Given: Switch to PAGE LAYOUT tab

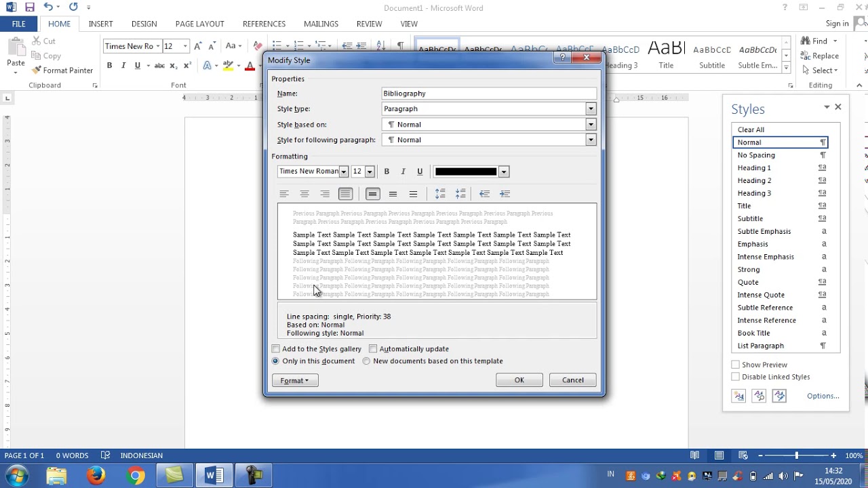Looking at the screenshot, I should tap(199, 24).
